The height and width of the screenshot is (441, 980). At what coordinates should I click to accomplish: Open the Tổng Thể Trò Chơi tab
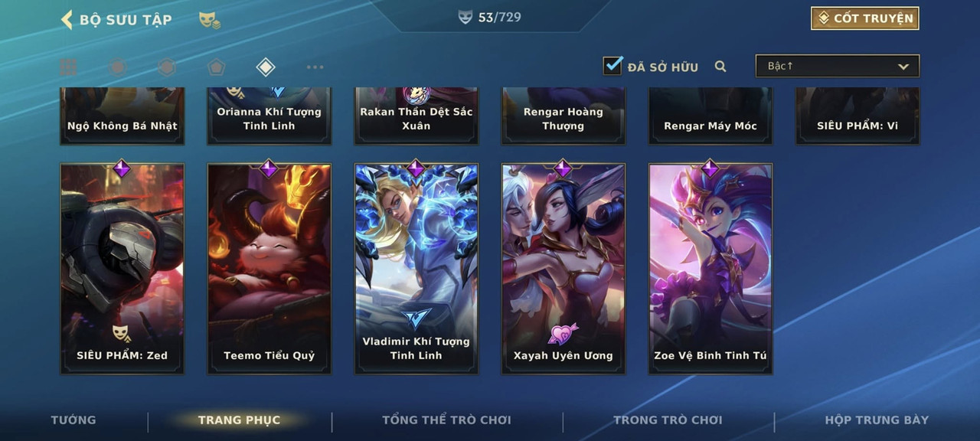(447, 420)
